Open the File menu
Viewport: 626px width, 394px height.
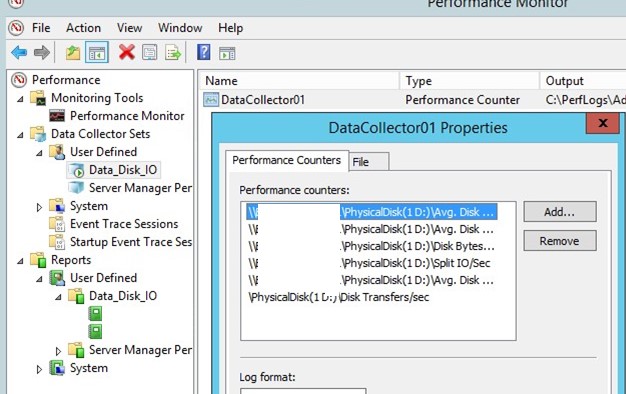click(x=41, y=28)
